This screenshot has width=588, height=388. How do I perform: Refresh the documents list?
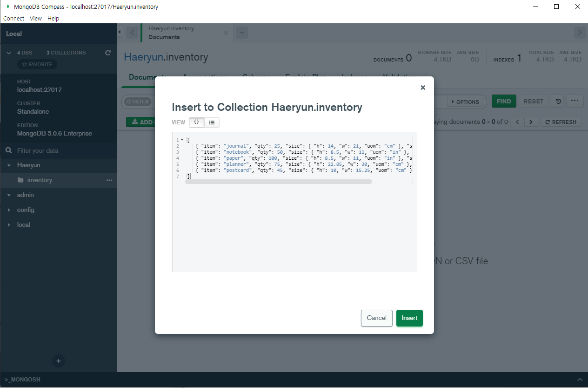click(x=561, y=122)
